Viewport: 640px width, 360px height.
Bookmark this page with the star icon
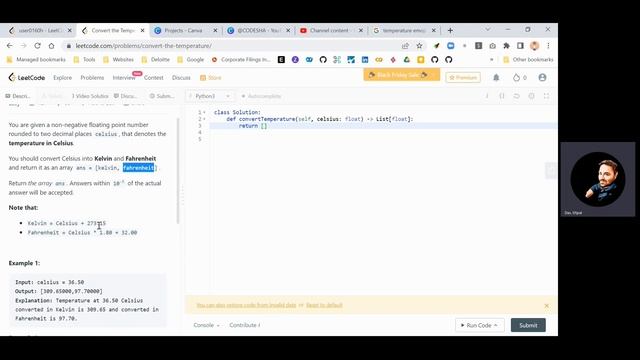pyautogui.click(x=419, y=46)
